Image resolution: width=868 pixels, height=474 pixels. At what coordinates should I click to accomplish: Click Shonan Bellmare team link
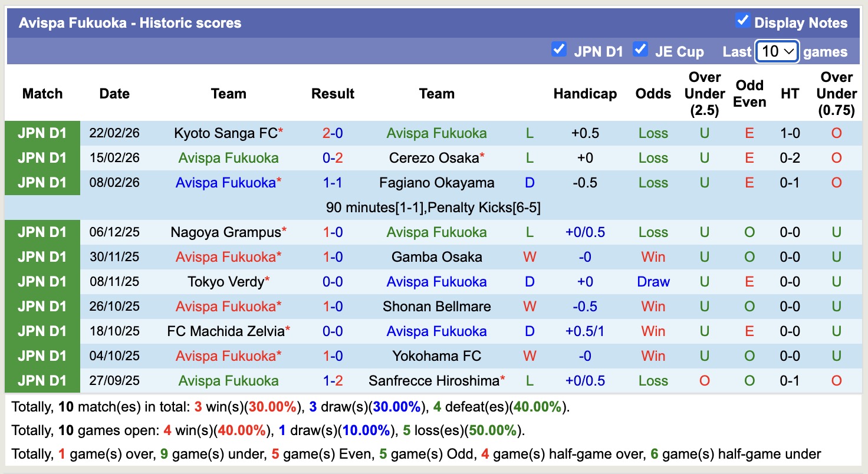point(436,307)
